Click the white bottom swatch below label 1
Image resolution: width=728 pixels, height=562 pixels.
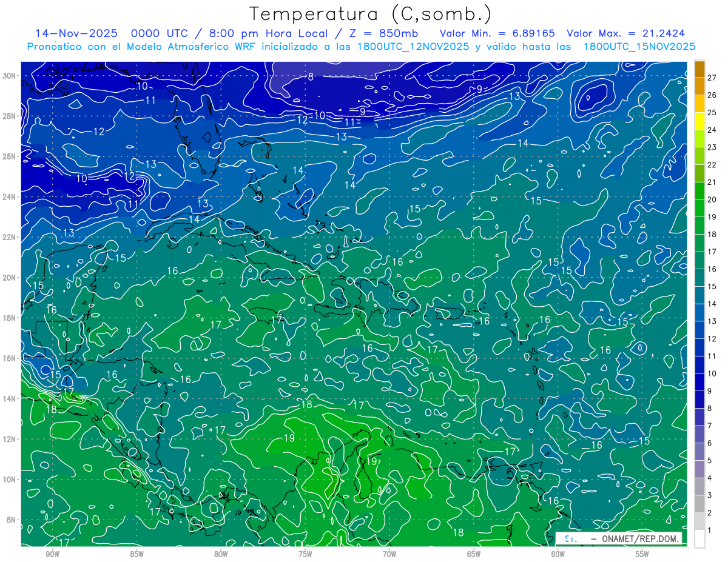[x=699, y=538]
